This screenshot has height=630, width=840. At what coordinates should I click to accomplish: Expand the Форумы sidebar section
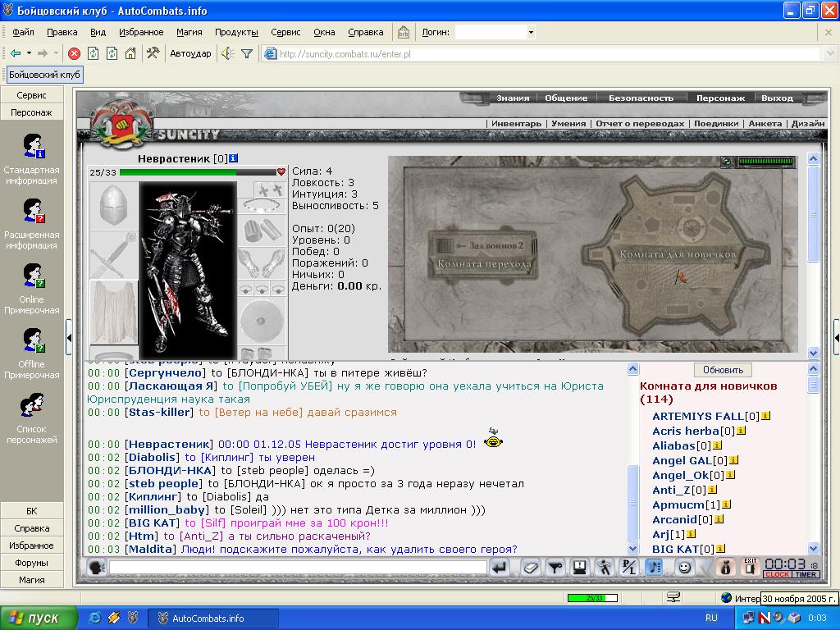[32, 563]
